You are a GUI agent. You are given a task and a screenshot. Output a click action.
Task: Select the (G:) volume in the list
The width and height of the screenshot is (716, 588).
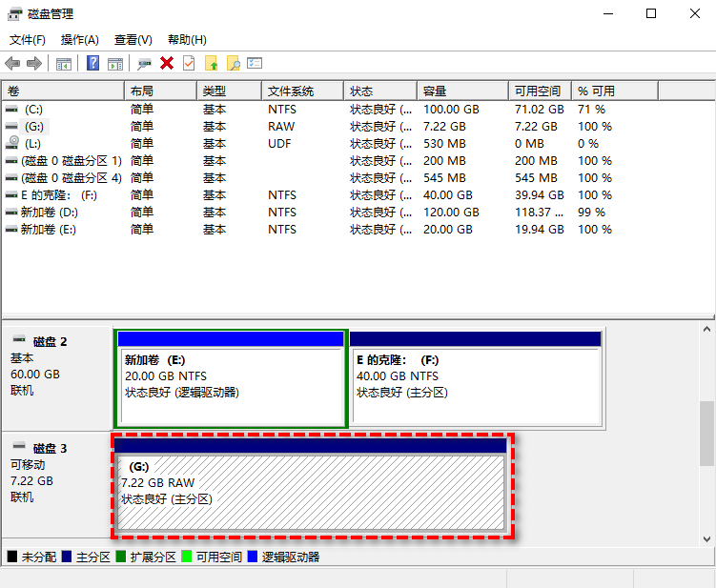click(33, 127)
